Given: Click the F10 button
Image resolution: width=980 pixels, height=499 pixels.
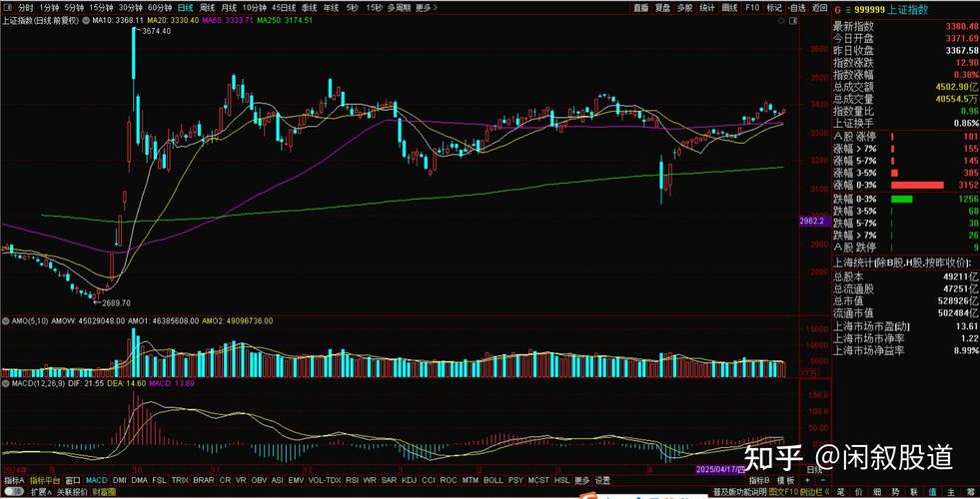Looking at the screenshot, I should point(752,8).
